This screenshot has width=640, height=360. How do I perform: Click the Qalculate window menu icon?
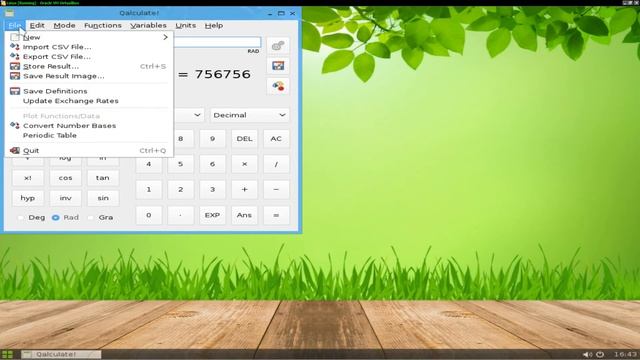(9, 13)
